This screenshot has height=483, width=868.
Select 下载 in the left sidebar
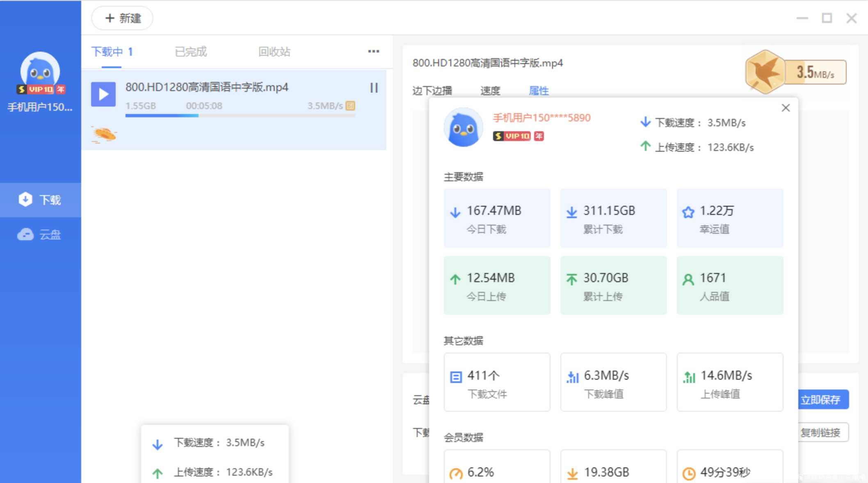pos(40,200)
